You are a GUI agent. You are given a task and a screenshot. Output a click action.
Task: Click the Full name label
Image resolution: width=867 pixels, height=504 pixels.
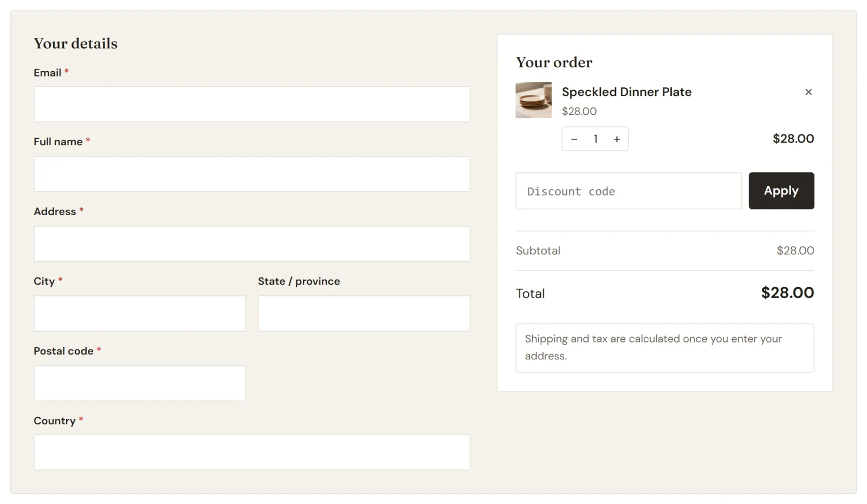pos(58,141)
